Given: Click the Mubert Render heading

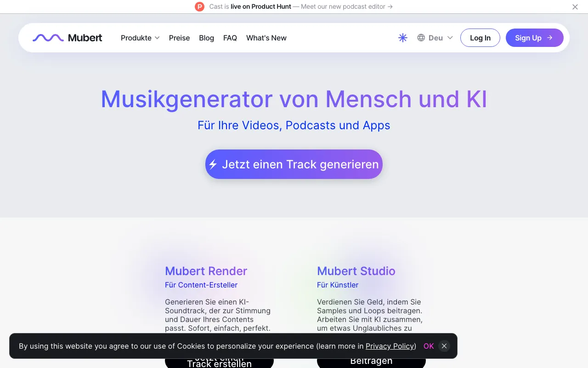Looking at the screenshot, I should pyautogui.click(x=206, y=271).
